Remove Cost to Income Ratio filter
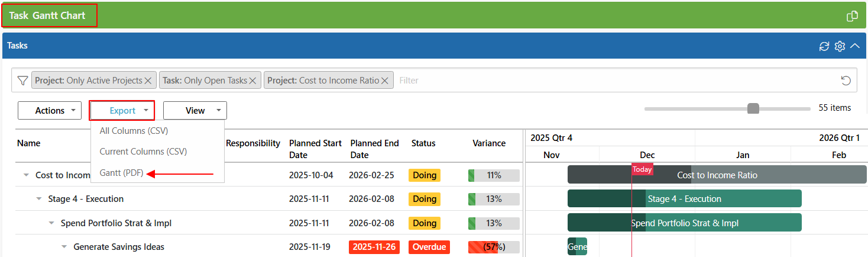Image resolution: width=868 pixels, height=257 pixels. pyautogui.click(x=384, y=81)
